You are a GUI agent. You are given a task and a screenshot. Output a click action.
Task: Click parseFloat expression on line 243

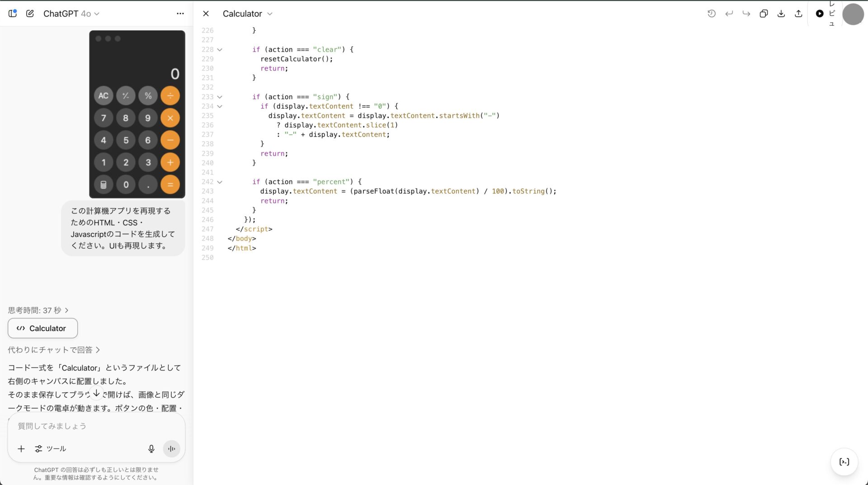416,191
